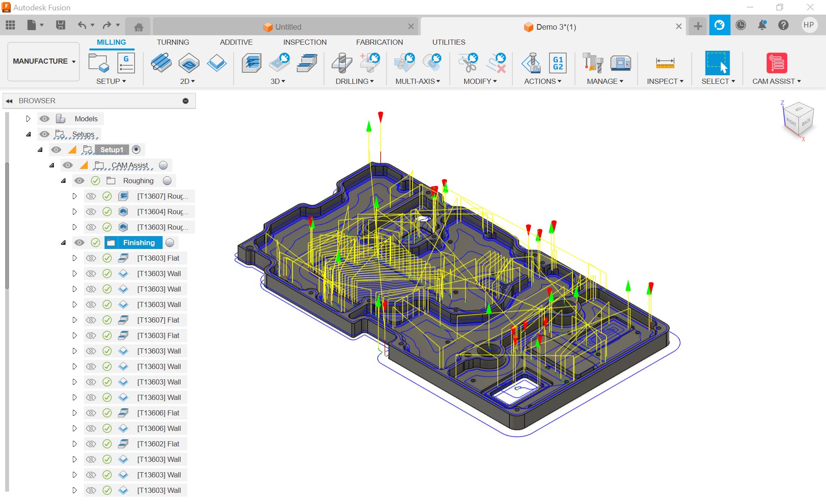
Task: Click the Redo arrow icon
Action: click(x=107, y=25)
